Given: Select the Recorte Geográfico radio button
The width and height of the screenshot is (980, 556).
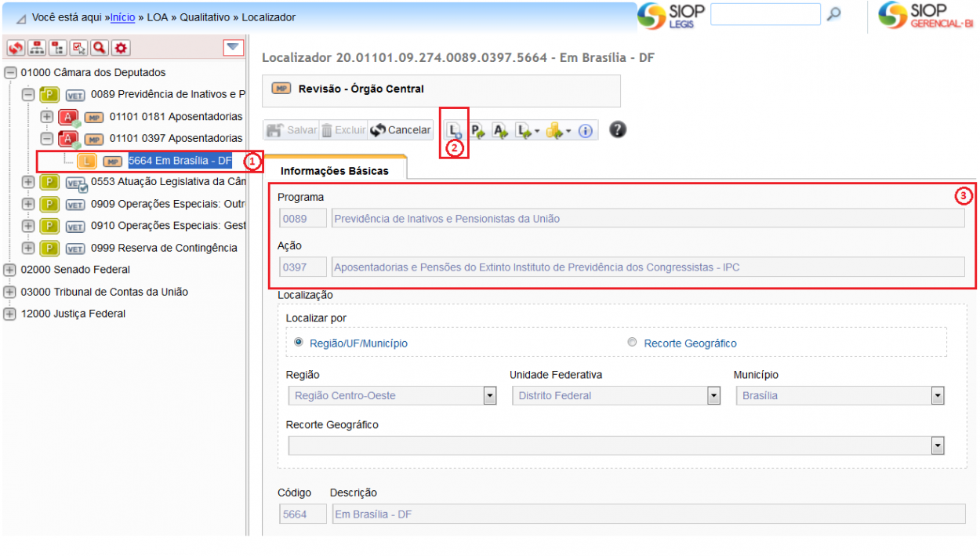Looking at the screenshot, I should [633, 343].
